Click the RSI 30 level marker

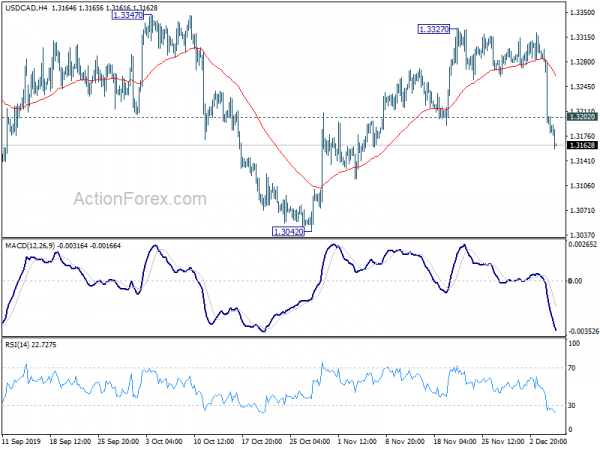(x=572, y=405)
